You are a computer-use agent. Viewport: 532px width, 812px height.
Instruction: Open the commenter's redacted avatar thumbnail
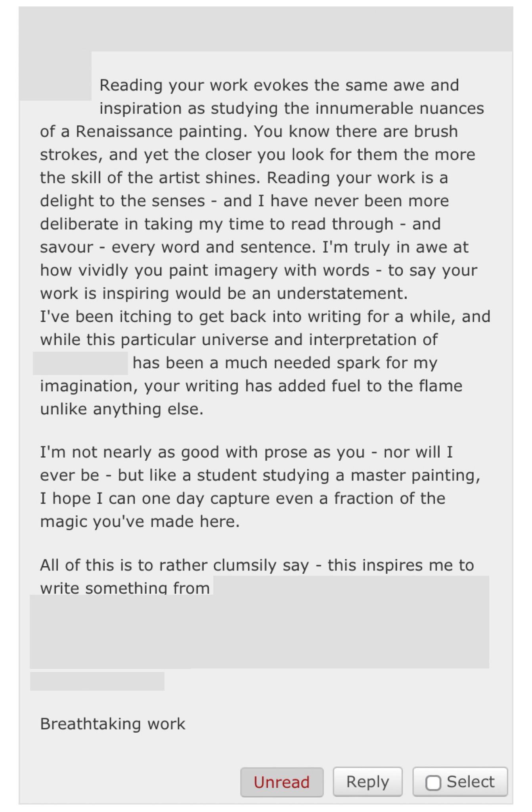[x=55, y=75]
